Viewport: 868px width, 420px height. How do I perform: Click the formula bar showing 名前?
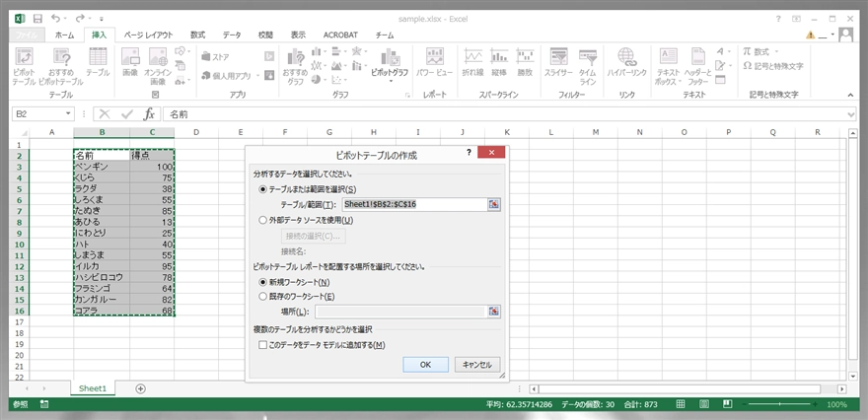pyautogui.click(x=507, y=114)
